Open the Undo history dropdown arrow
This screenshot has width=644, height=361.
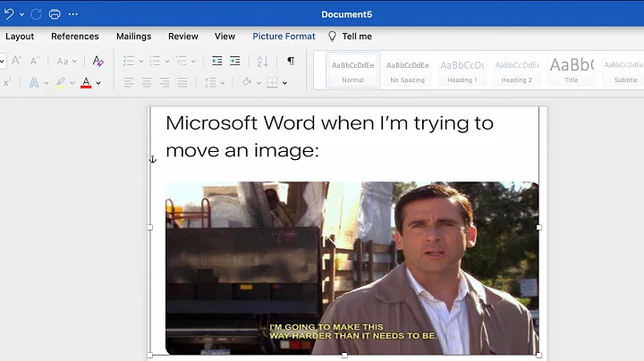21,14
